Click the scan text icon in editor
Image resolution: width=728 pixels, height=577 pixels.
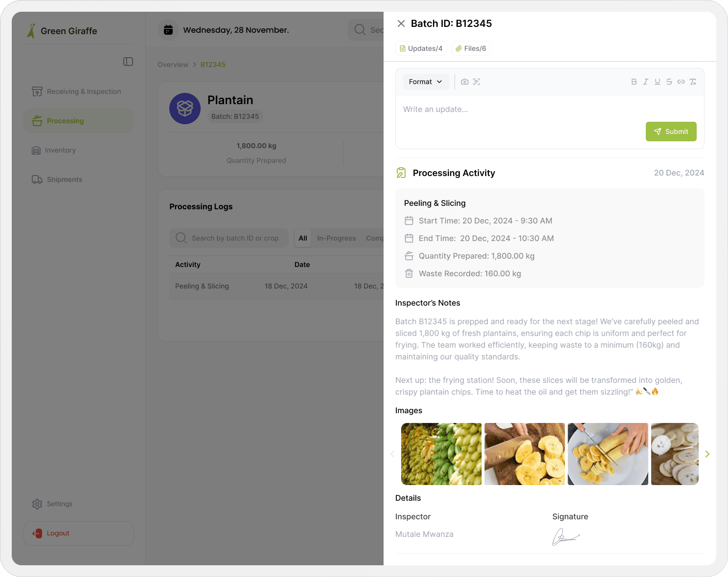pos(477,82)
